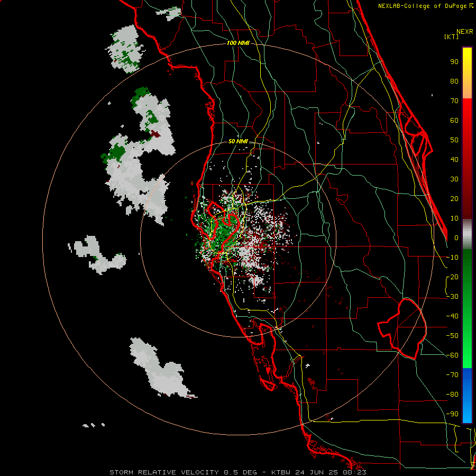
Task: Click the positive 40 value on velocity scale
Action: [x=454, y=160]
